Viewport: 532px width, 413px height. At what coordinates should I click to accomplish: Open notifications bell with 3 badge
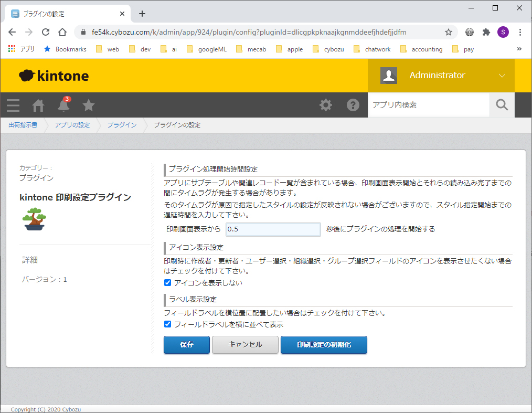pyautogui.click(x=64, y=104)
